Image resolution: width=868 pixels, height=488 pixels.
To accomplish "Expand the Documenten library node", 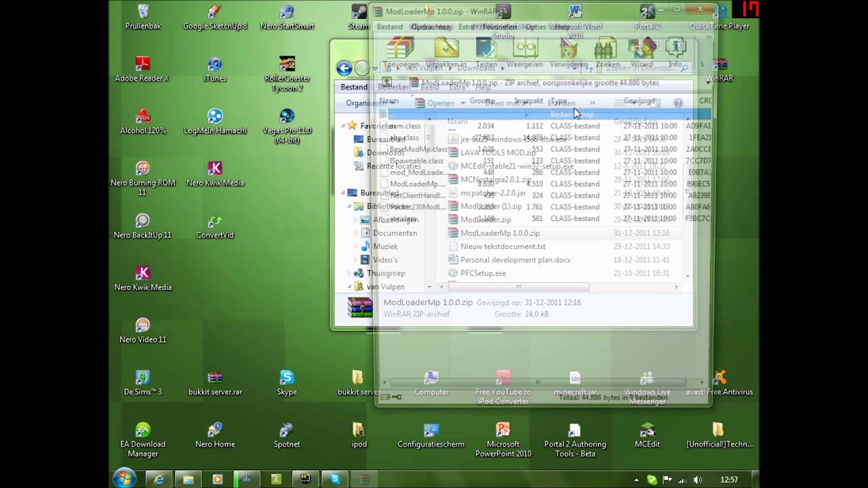I will click(x=356, y=233).
